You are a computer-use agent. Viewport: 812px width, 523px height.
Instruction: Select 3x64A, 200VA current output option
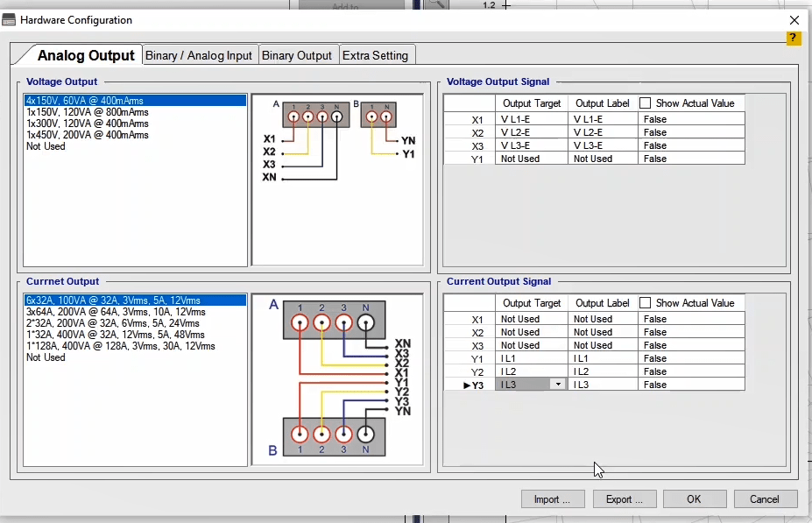tap(116, 312)
